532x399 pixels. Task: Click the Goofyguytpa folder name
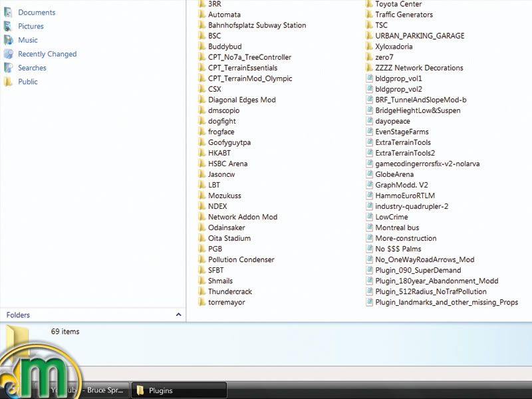click(229, 142)
